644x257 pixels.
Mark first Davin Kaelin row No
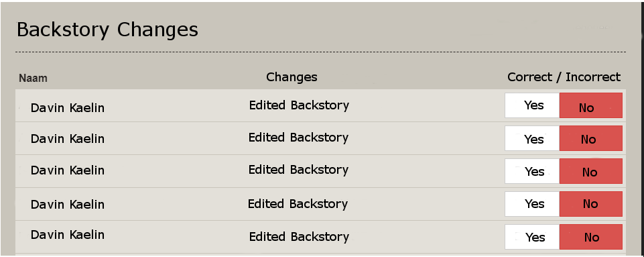(x=591, y=105)
